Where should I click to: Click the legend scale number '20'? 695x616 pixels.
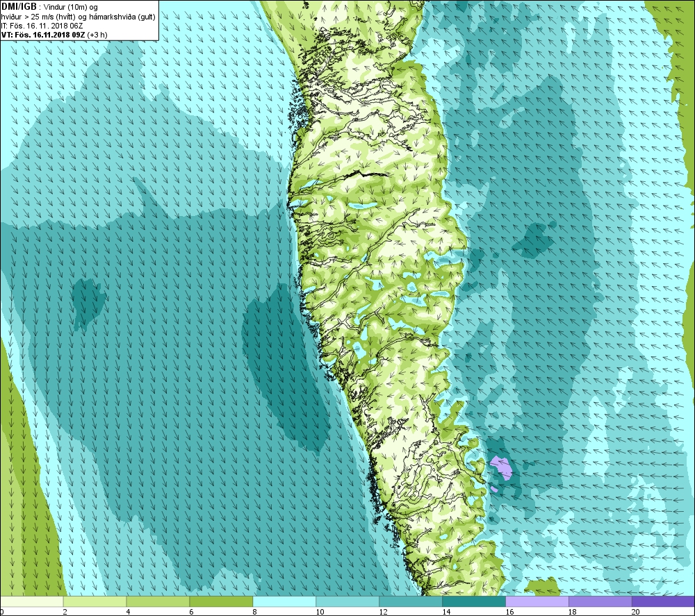point(636,612)
